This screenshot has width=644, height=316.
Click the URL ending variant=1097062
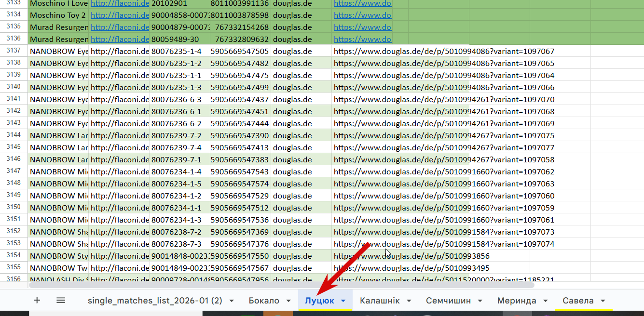[x=444, y=171]
